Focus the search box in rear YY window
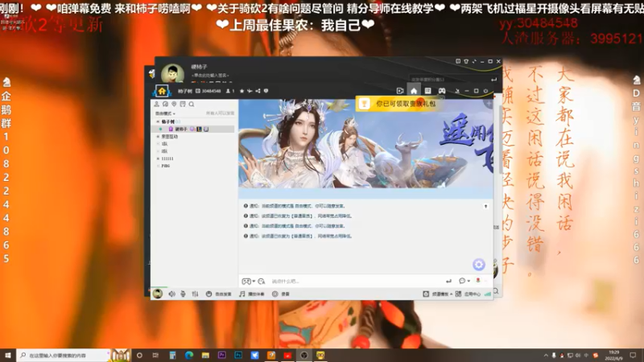 [x=450, y=79]
